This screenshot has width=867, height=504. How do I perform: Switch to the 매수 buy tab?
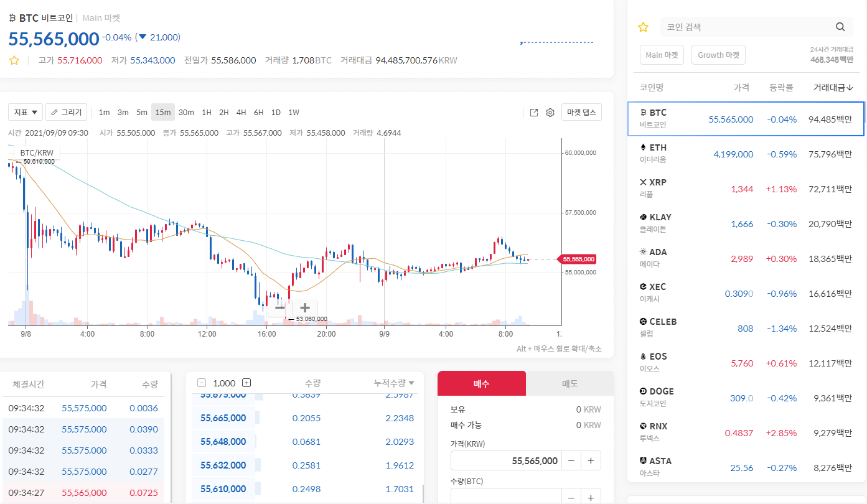[x=482, y=383]
